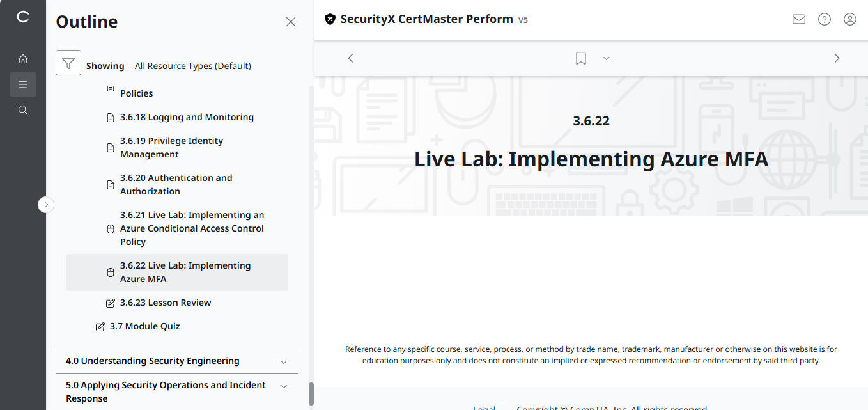Open search from the left sidebar

23,109
